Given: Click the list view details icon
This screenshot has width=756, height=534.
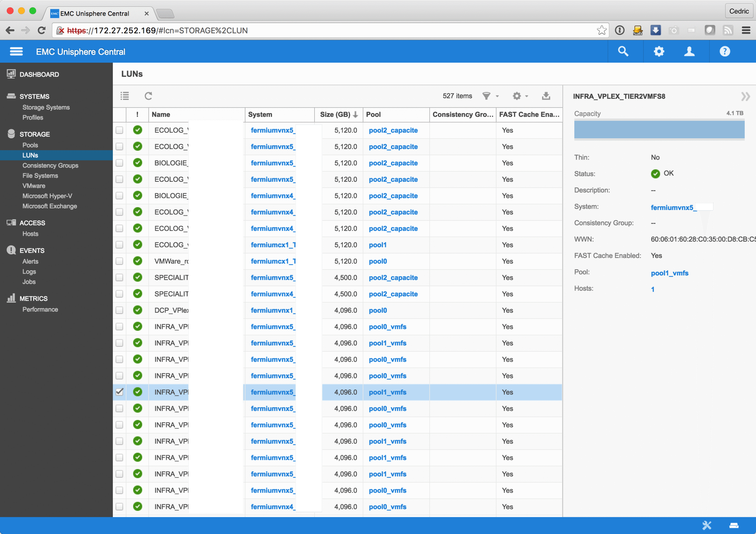Looking at the screenshot, I should click(x=125, y=96).
